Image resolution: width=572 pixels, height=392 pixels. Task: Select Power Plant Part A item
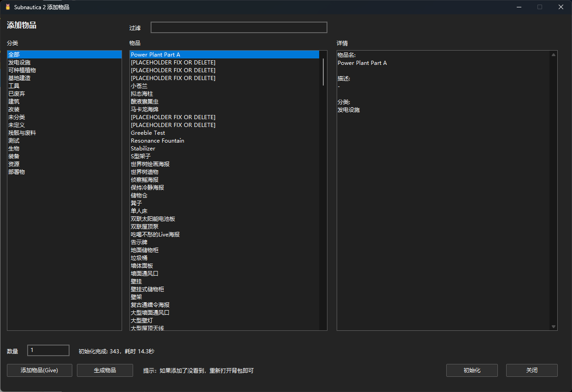(224, 54)
